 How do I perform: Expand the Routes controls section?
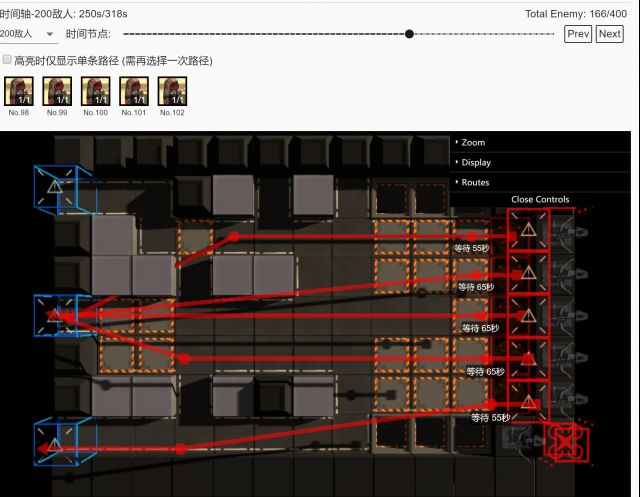474,182
